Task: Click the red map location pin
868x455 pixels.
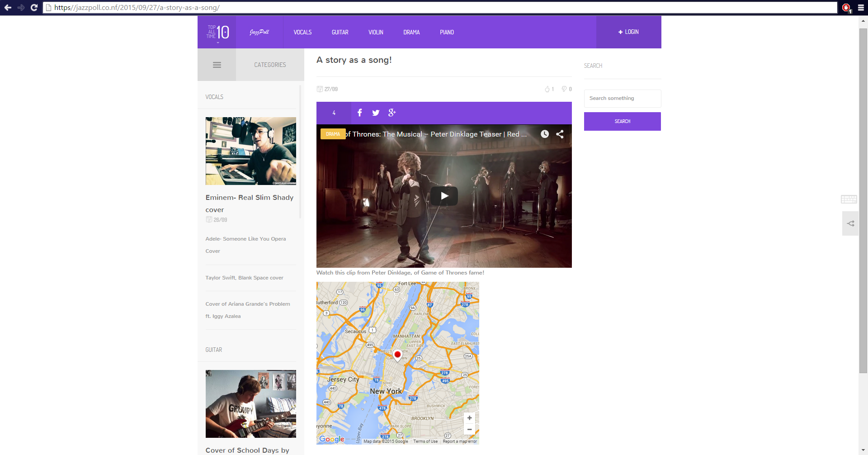Action: click(x=397, y=355)
